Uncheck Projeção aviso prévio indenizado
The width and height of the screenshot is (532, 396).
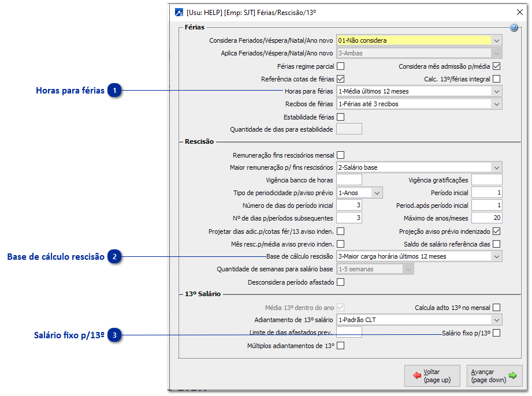[496, 231]
